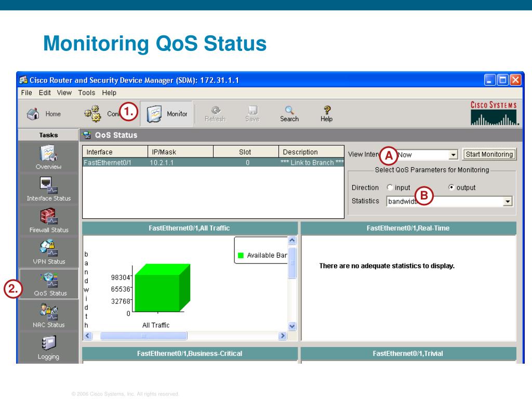
Task: Click scroll left arrow under All Traffic chart
Action: point(87,336)
